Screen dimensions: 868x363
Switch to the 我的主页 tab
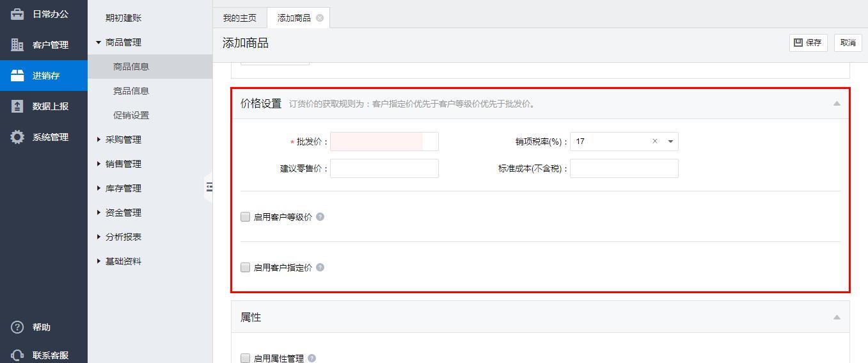click(239, 18)
